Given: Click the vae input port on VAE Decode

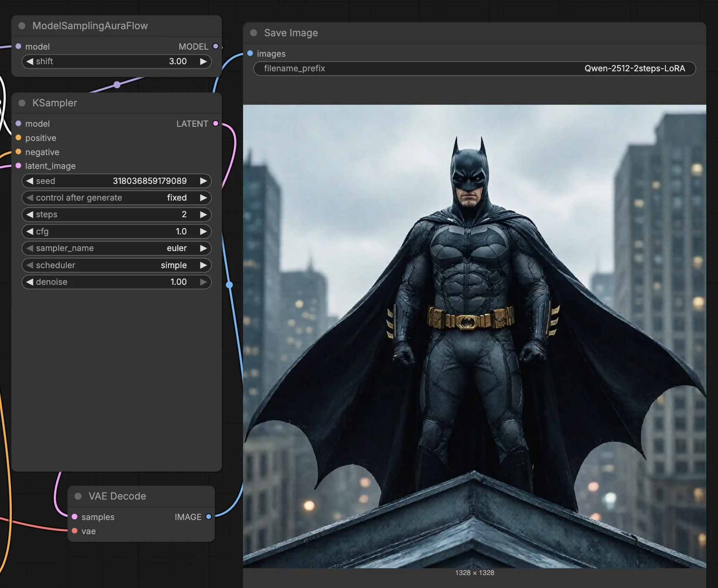Looking at the screenshot, I should pyautogui.click(x=75, y=531).
